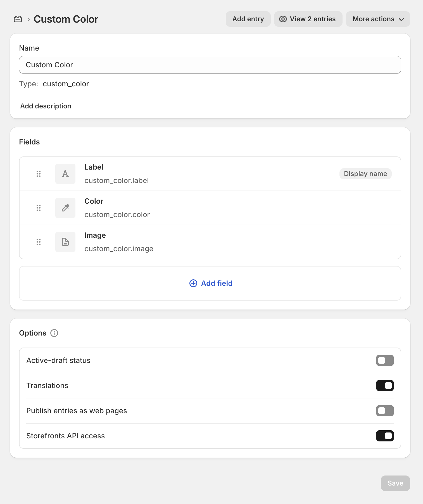423x504 pixels.
Task: Click Add description link
Action: click(x=46, y=106)
